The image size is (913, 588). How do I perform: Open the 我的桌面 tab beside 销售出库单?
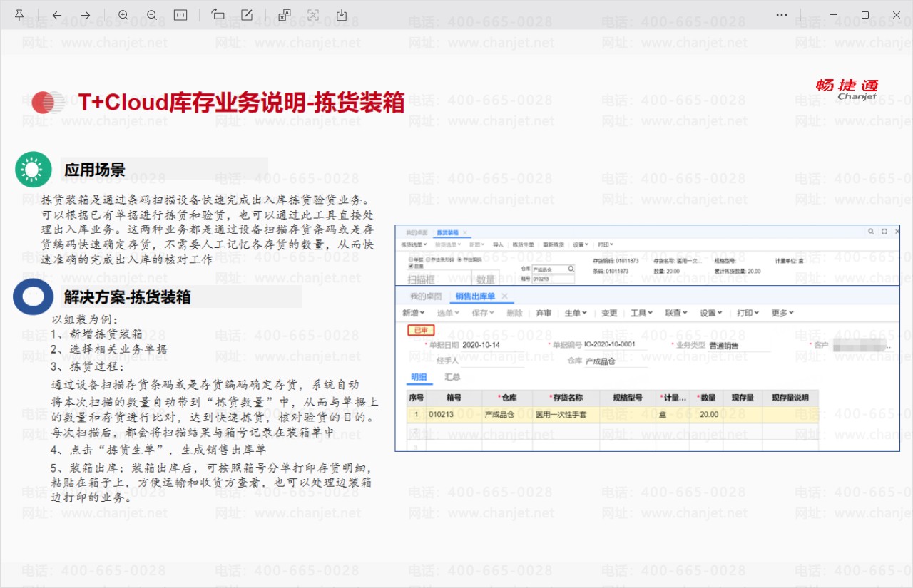point(425,296)
